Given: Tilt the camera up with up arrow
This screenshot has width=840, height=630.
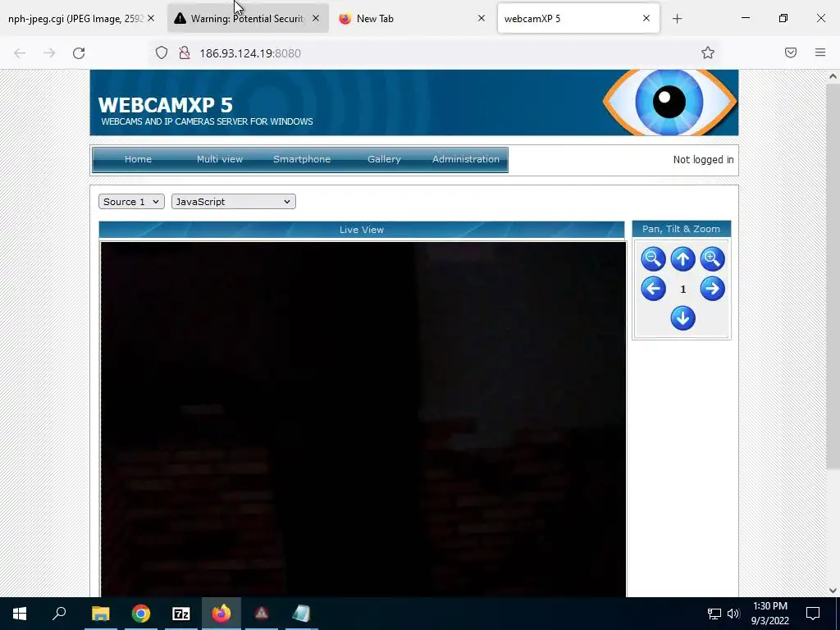Looking at the screenshot, I should 682,259.
